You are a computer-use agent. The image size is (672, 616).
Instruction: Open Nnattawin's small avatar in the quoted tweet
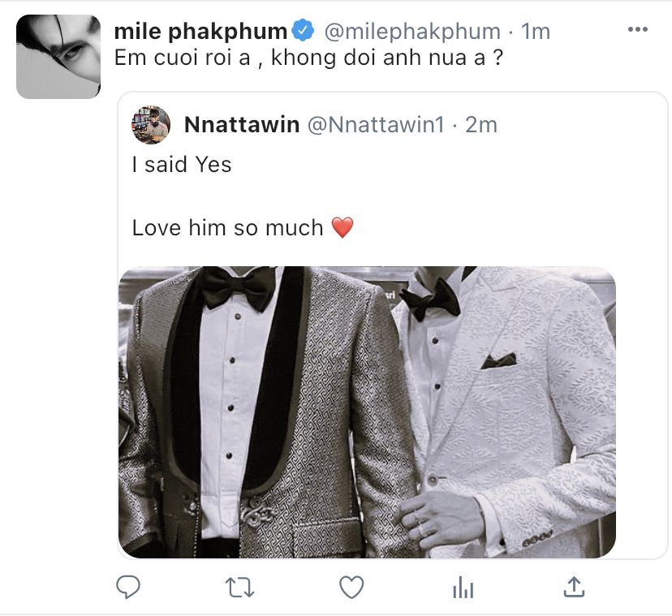(x=150, y=125)
